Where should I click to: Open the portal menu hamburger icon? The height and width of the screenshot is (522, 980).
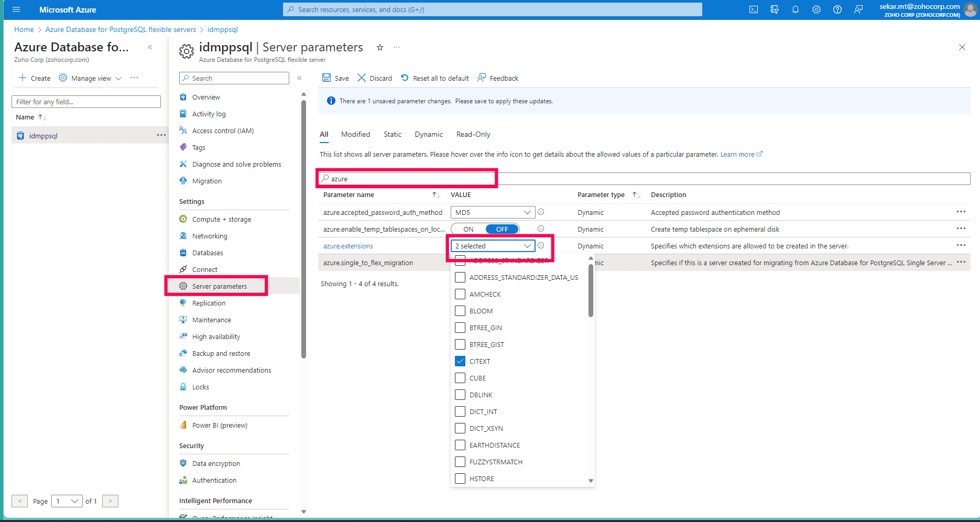[x=15, y=9]
